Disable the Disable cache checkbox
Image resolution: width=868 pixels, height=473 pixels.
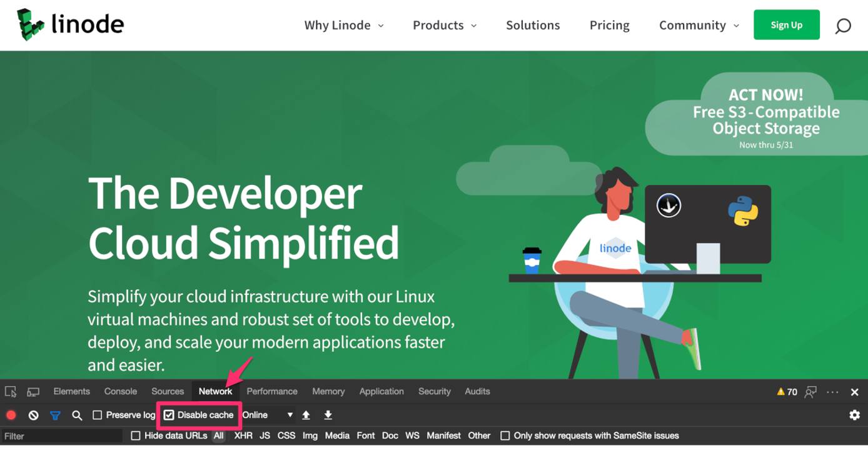coord(169,414)
